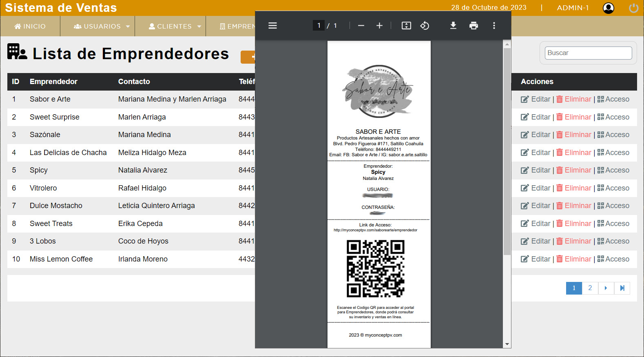Click contact name Leticia Quintero Arriaga
Image resolution: width=644 pixels, height=357 pixels.
157,206
